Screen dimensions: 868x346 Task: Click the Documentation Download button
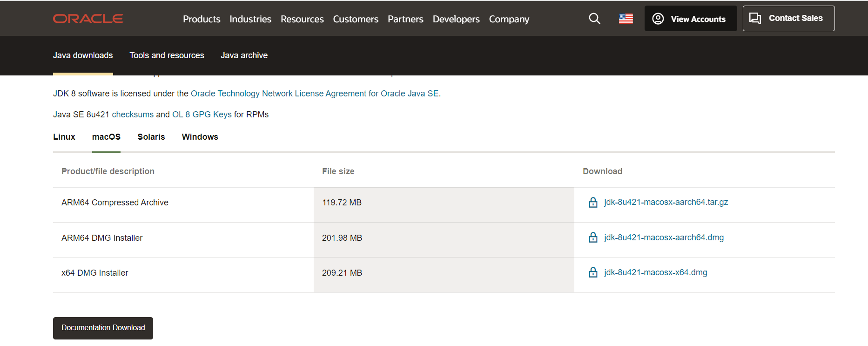[x=103, y=328]
